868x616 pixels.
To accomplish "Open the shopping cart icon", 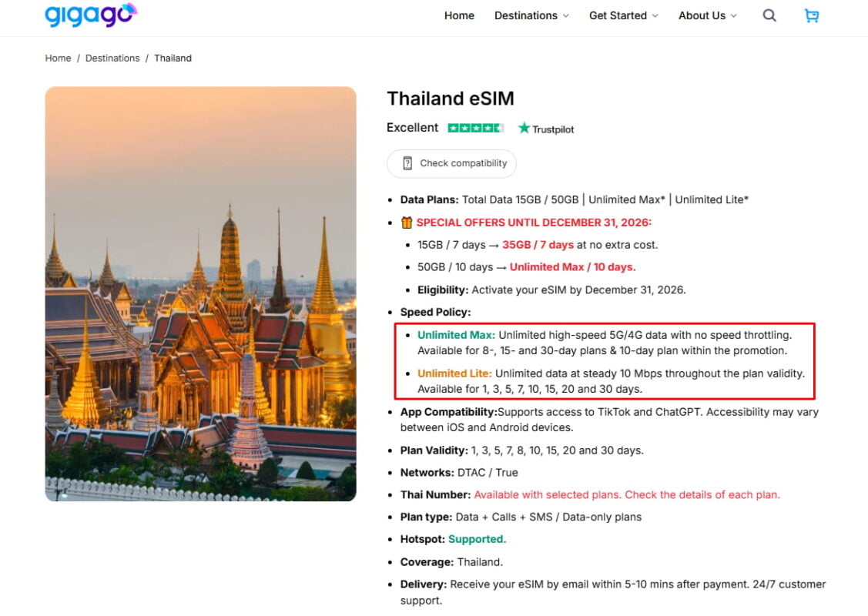I will [x=812, y=15].
